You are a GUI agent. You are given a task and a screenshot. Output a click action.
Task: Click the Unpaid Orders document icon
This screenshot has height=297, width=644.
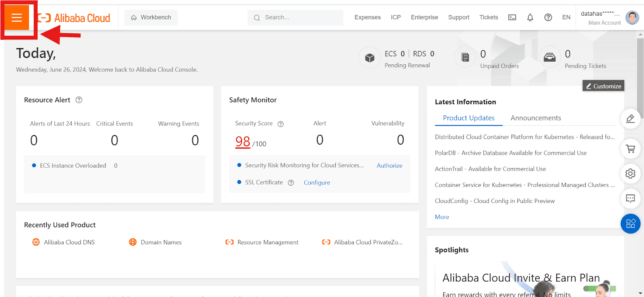click(465, 57)
